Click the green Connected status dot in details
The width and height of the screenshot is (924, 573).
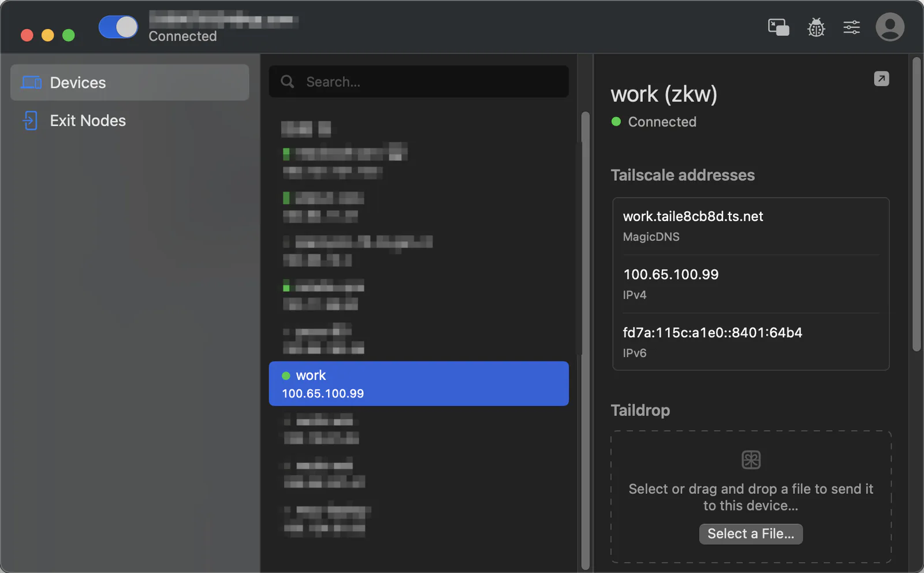pyautogui.click(x=616, y=121)
